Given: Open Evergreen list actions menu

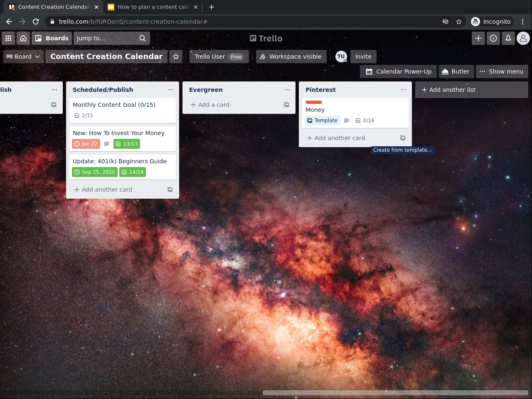Looking at the screenshot, I should [287, 90].
